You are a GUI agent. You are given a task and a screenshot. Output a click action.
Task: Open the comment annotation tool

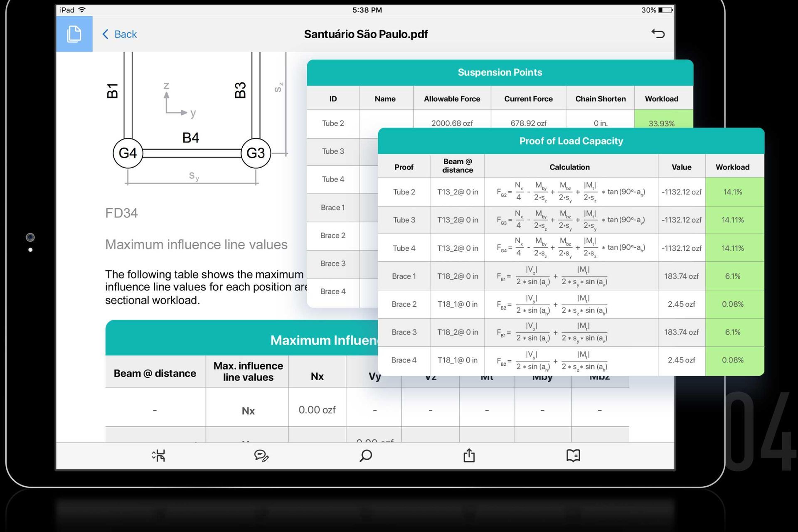261,456
